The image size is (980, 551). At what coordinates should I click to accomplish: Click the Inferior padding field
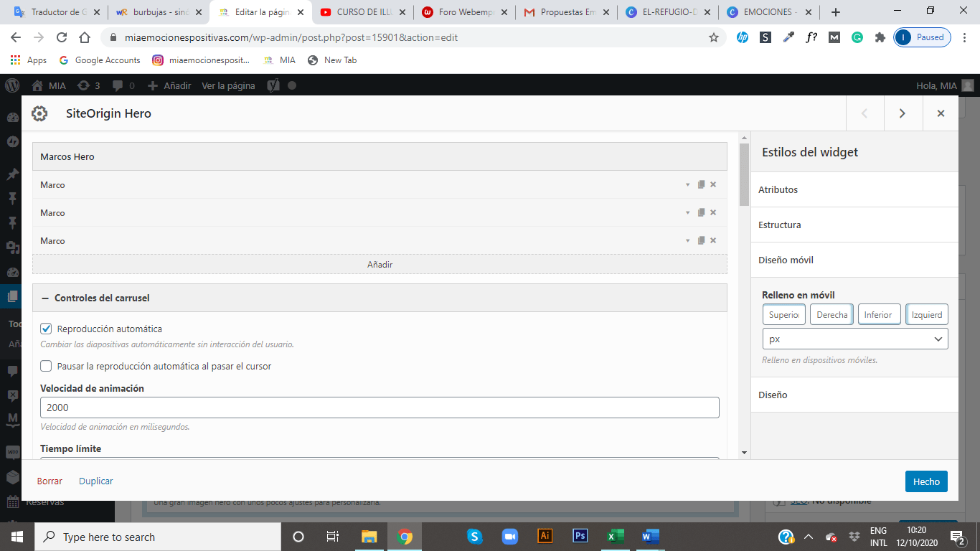880,314
